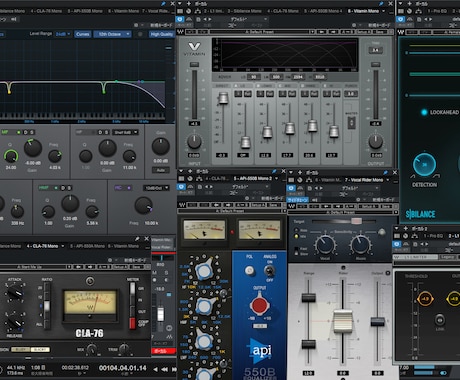Toggle the Pro EQ MF band enable dot
This screenshot has height=380, width=460.
click(19, 132)
